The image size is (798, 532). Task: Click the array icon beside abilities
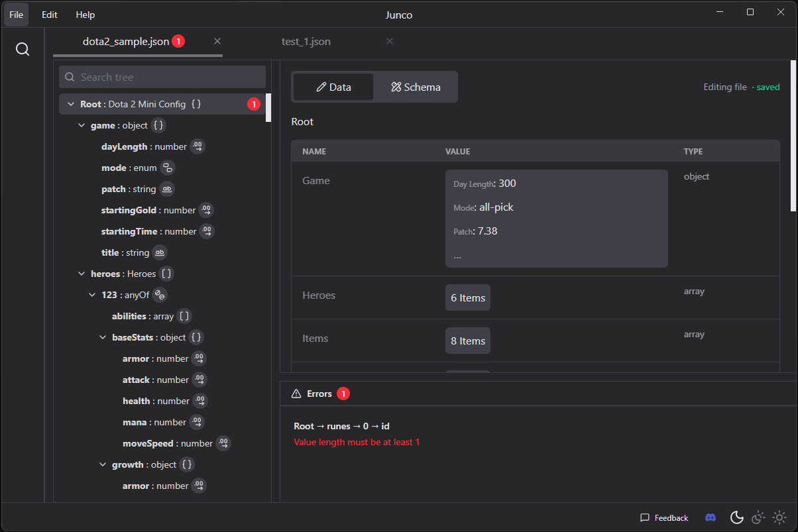[x=184, y=316]
